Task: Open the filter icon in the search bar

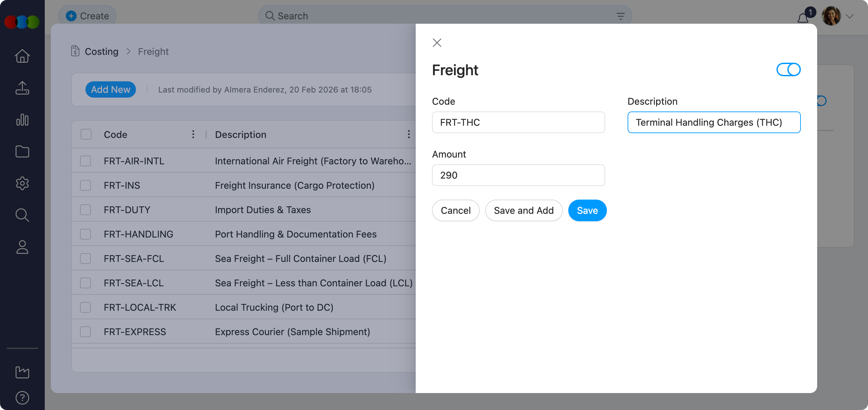Action: [x=620, y=16]
